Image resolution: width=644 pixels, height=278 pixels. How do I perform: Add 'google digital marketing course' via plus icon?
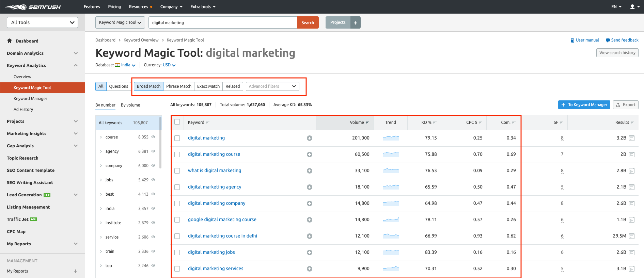(310, 220)
